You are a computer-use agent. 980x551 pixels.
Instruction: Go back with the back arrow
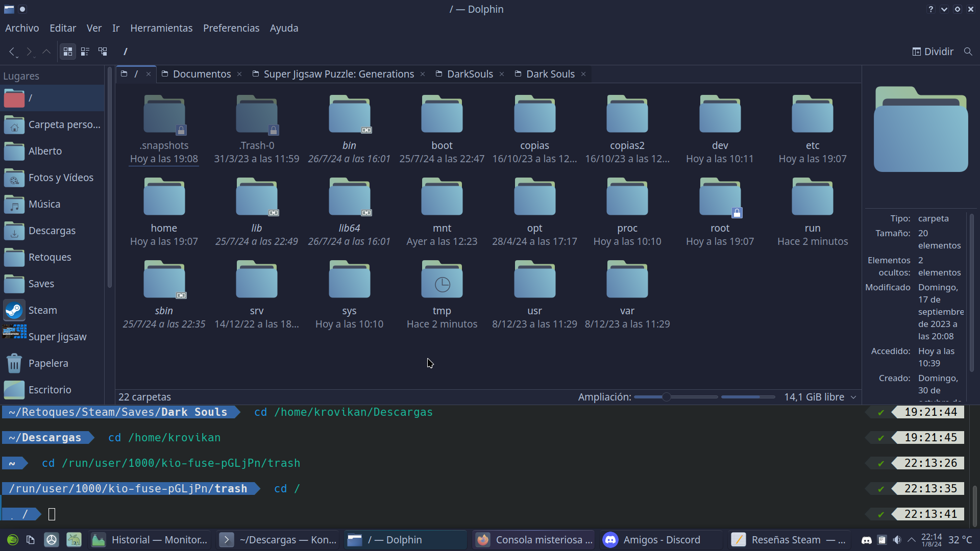12,52
